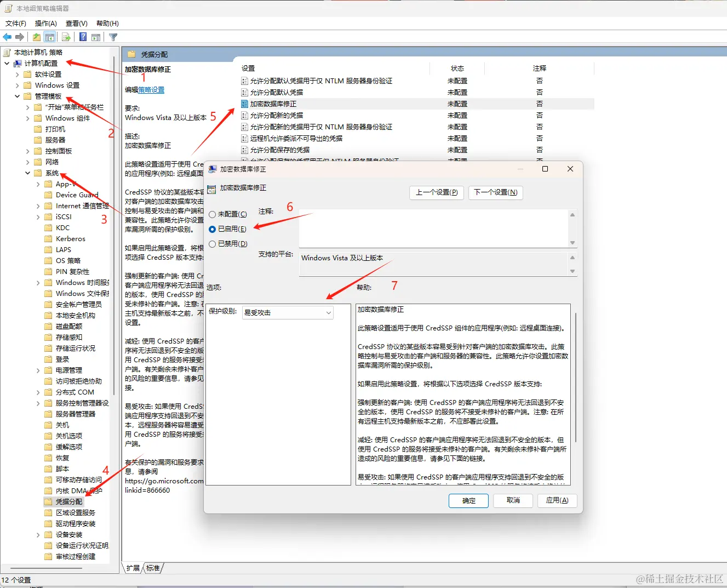Click the Kerberos folder icon
The image size is (727, 588).
[49, 238]
